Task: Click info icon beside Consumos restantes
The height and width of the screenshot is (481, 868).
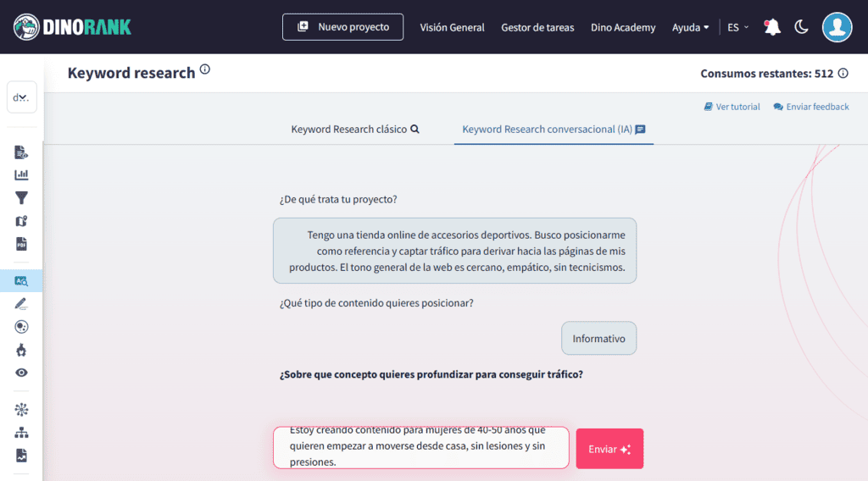Action: [x=843, y=73]
